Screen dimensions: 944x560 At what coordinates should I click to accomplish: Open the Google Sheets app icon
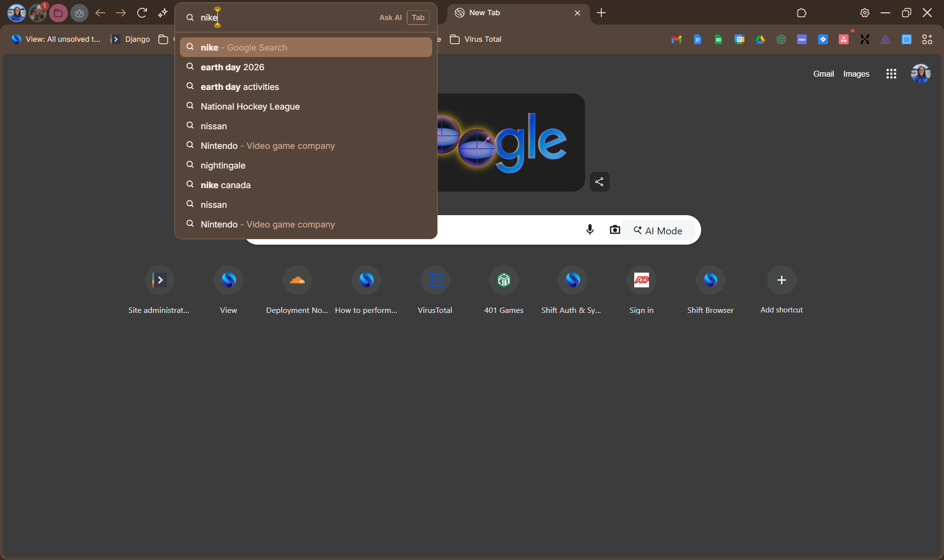pyautogui.click(x=718, y=39)
